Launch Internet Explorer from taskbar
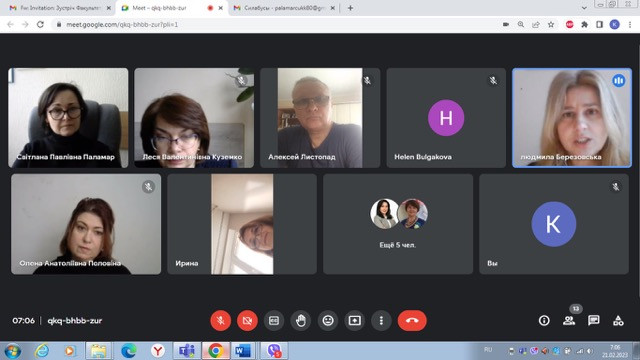 coord(42,351)
